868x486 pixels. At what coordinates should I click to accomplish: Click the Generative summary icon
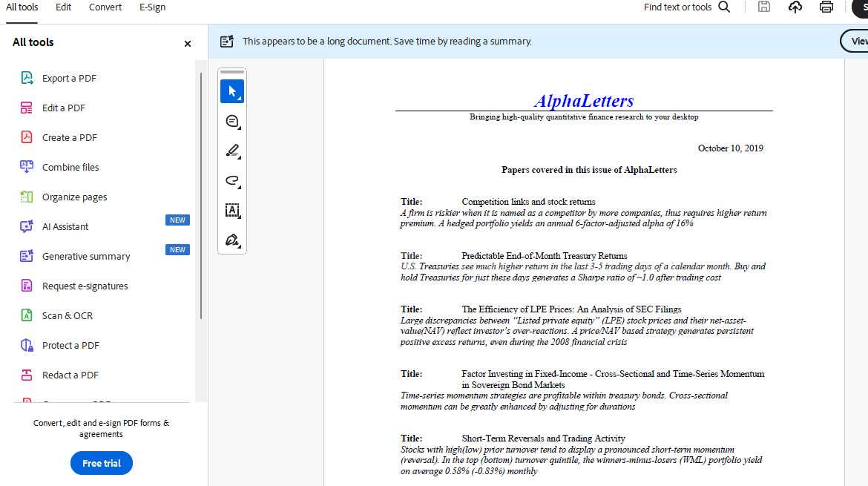click(27, 256)
